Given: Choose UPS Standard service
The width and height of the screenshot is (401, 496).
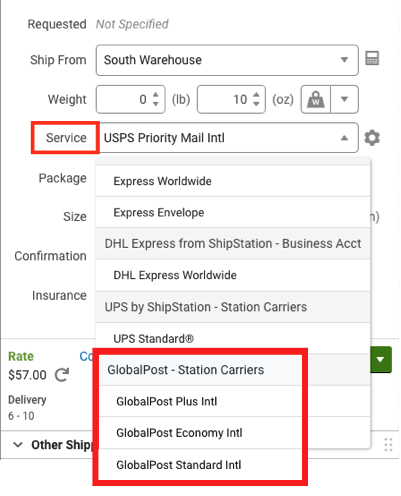Looking at the screenshot, I should (x=233, y=339).
